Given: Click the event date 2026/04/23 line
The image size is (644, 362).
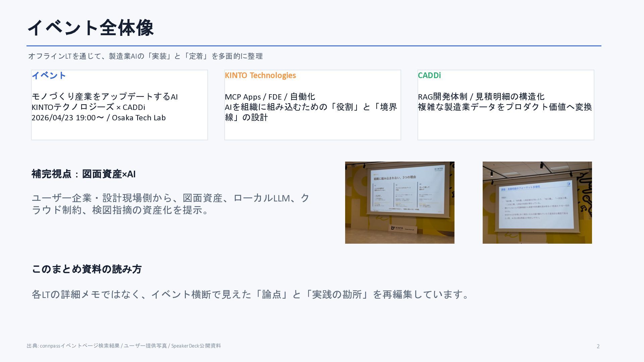Looking at the screenshot, I should 98,118.
